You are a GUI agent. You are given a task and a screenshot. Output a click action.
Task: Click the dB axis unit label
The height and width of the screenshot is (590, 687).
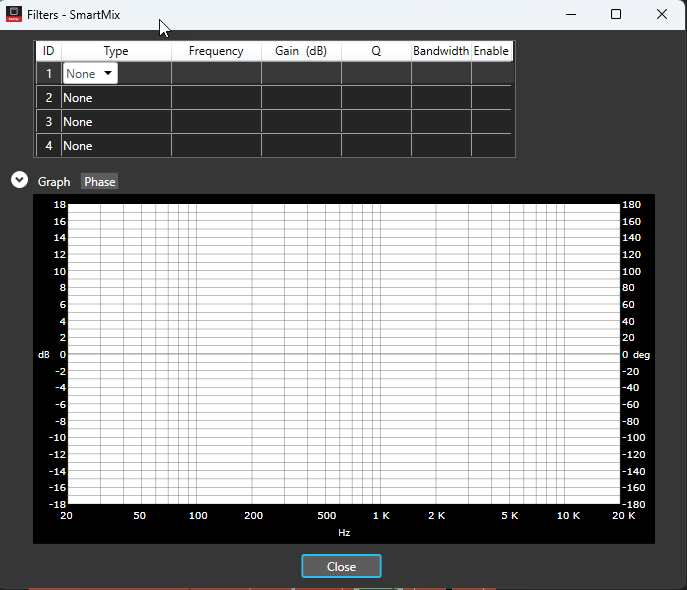click(44, 355)
